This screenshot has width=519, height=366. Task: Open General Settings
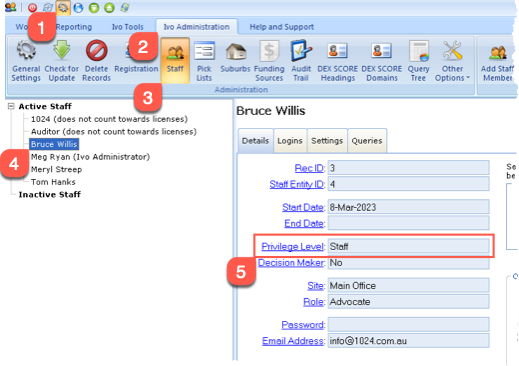click(x=26, y=60)
